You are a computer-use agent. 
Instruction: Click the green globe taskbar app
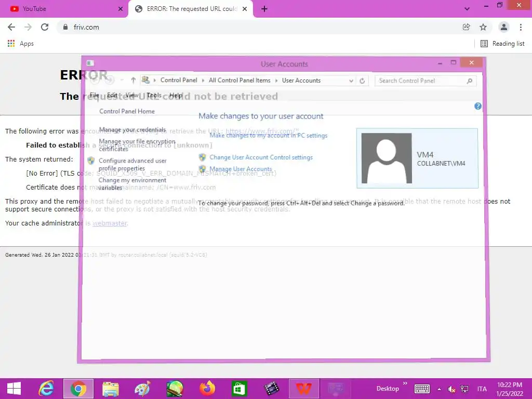point(175,389)
